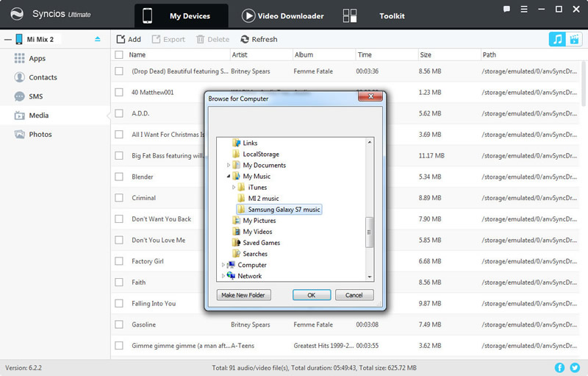Image resolution: width=588 pixels, height=376 pixels.
Task: Check the Don't Want You Back checkbox
Action: point(119,219)
